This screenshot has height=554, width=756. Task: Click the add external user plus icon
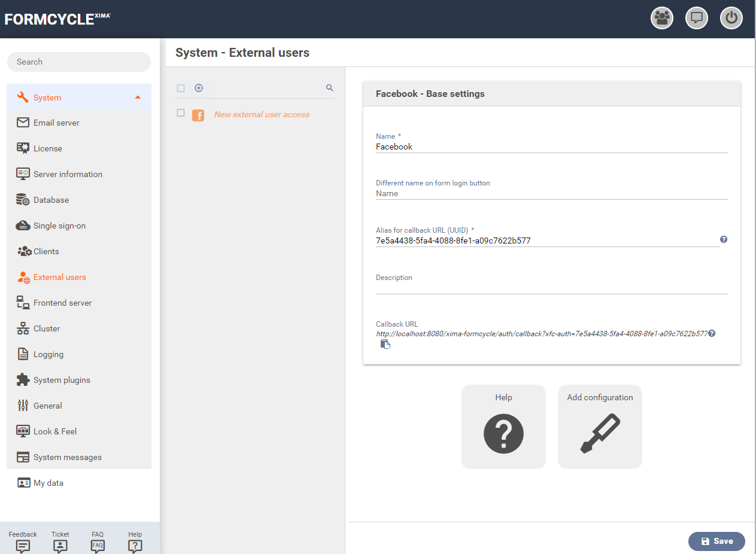click(199, 88)
